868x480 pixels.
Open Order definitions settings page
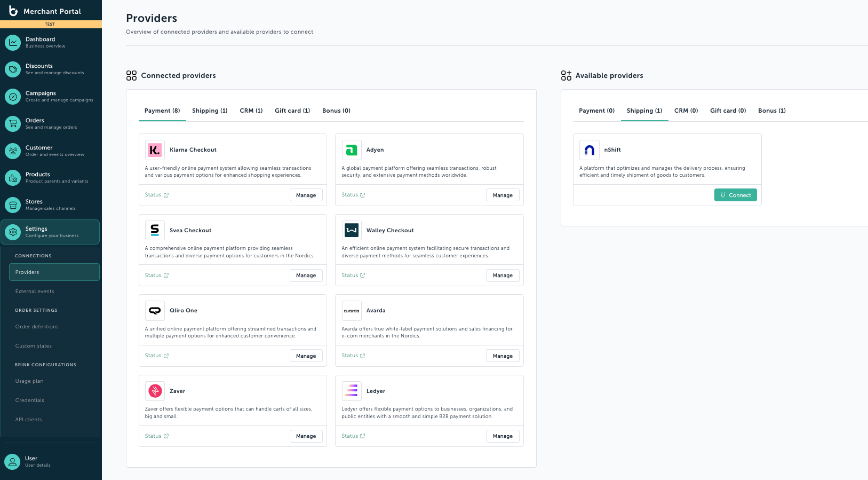(37, 327)
